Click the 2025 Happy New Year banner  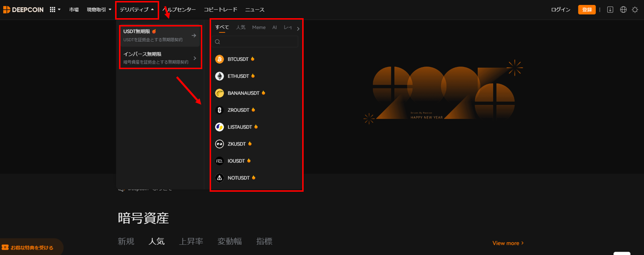coord(443,93)
